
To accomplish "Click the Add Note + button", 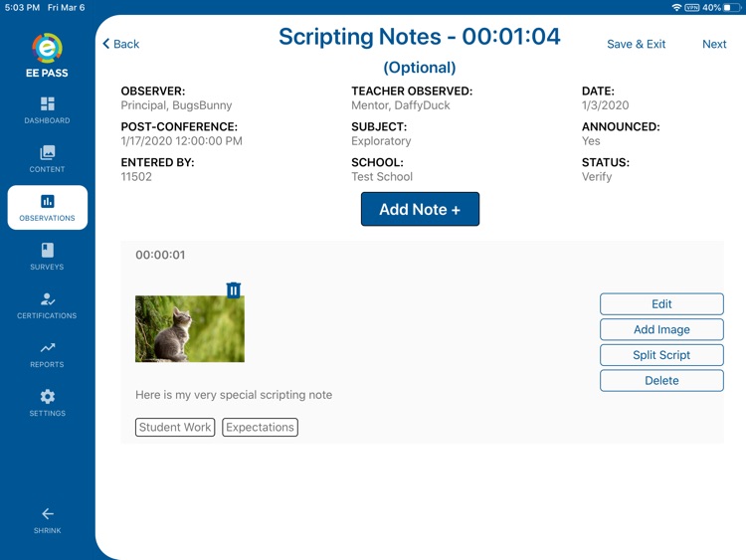I will point(420,209).
